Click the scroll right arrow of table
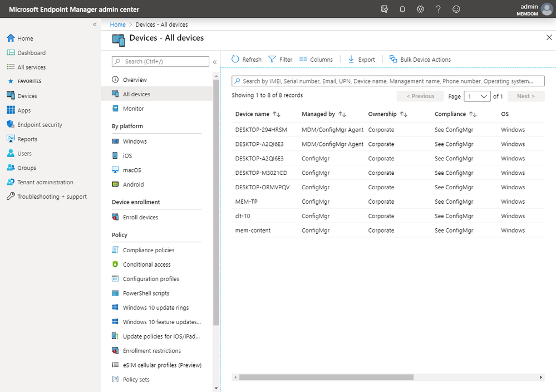 [541, 377]
